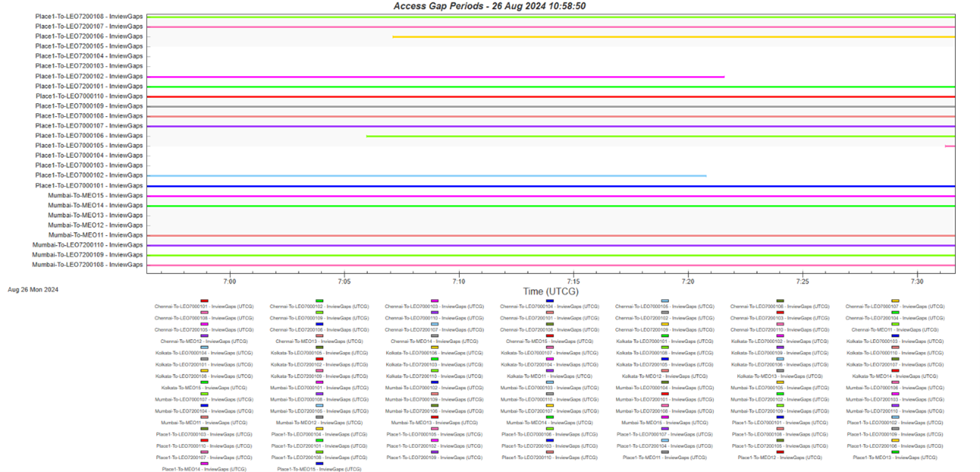Click the Aug 26 Mon 2024 date label
Screen dimensions: 980x472
click(x=32, y=290)
